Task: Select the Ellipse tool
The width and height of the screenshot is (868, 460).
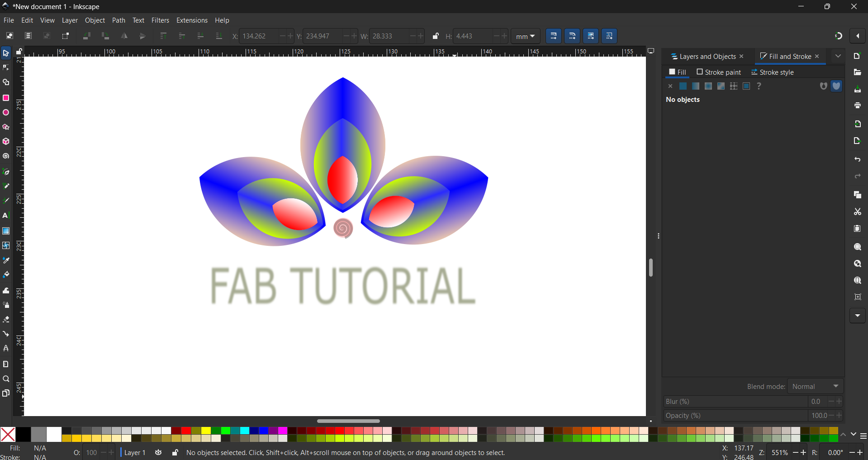Action: [x=6, y=112]
